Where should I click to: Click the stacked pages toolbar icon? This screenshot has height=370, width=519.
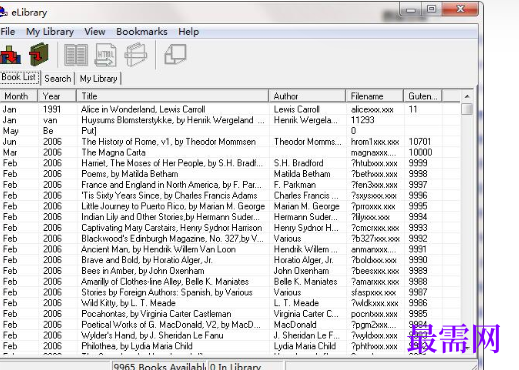coord(175,55)
